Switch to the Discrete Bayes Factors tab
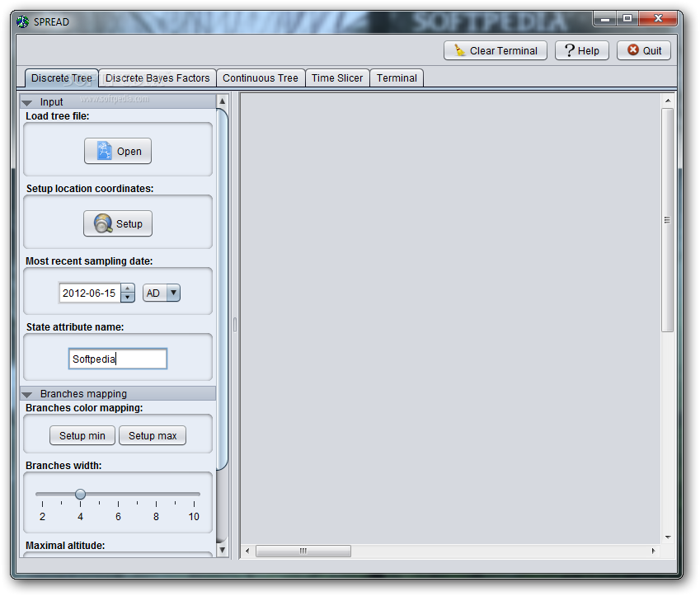Image resolution: width=700 pixels, height=596 pixels. pos(157,78)
